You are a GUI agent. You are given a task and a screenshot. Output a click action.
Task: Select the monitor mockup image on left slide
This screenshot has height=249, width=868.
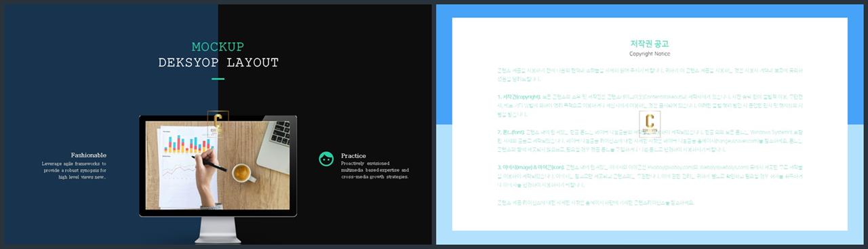click(x=218, y=179)
